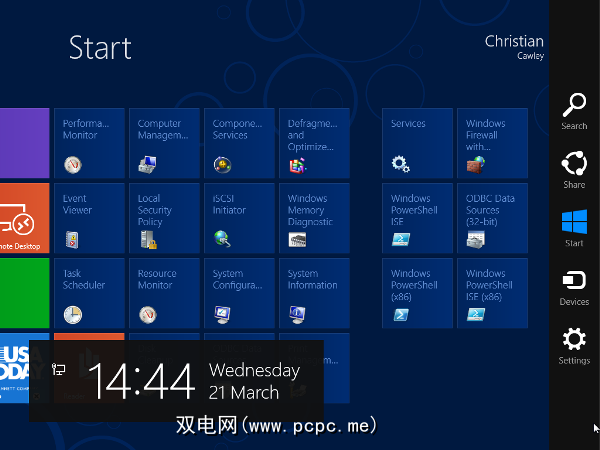Launch the System Information tile
The image size is (600, 450).
(315, 293)
